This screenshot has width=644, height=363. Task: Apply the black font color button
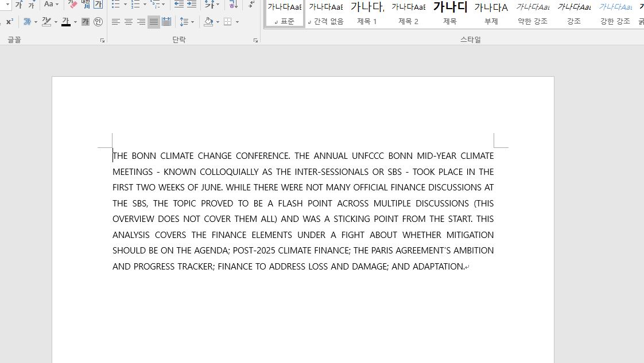65,22
